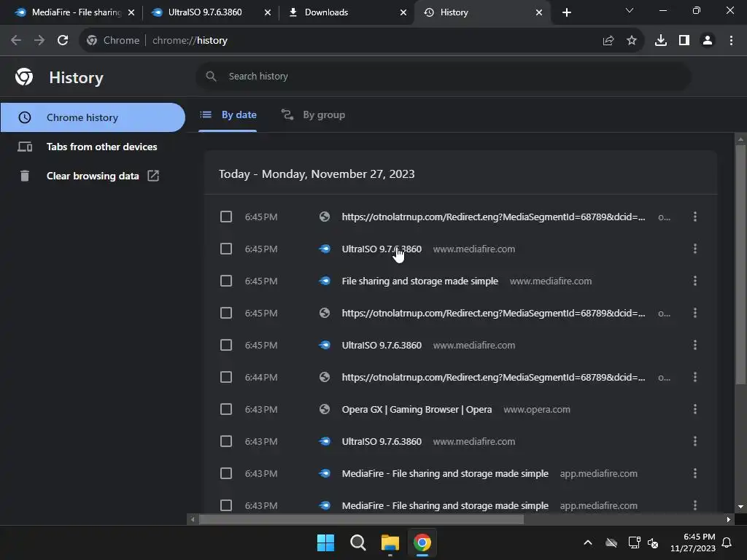Screen dimensions: 747x560
Task: Click the globe favicon of the Opera GX entry
Action: pyautogui.click(x=325, y=410)
